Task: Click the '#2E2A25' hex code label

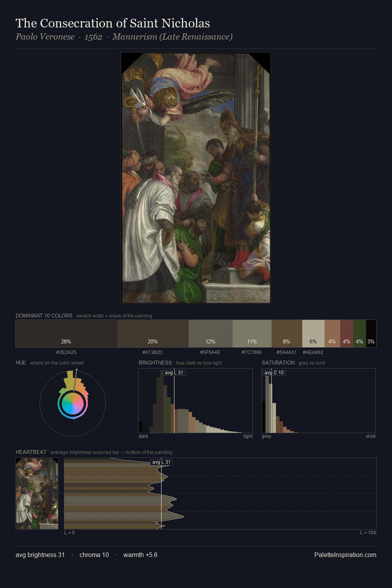Action: 66,352
